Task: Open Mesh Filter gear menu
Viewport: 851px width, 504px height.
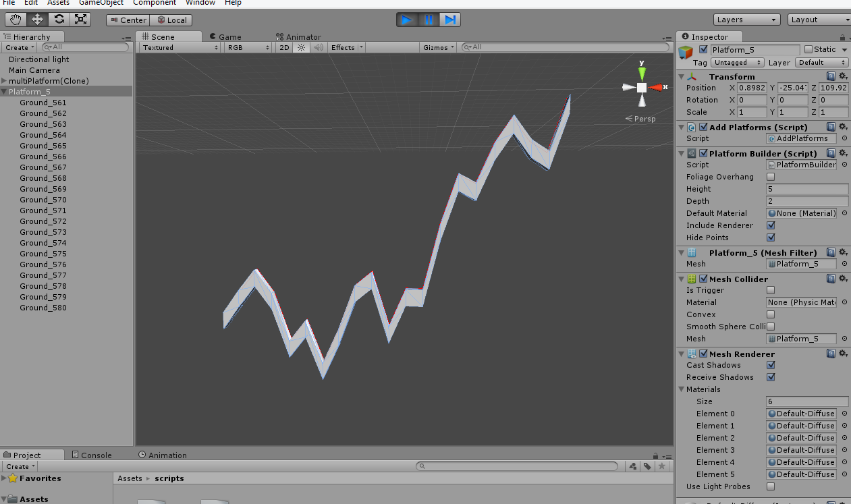Action: [843, 252]
